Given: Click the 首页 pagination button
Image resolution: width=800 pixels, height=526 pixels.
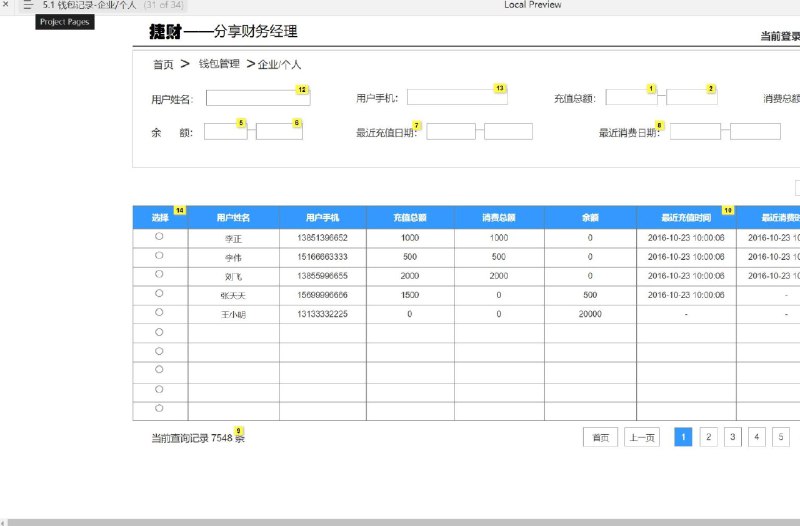Looking at the screenshot, I should (x=601, y=437).
